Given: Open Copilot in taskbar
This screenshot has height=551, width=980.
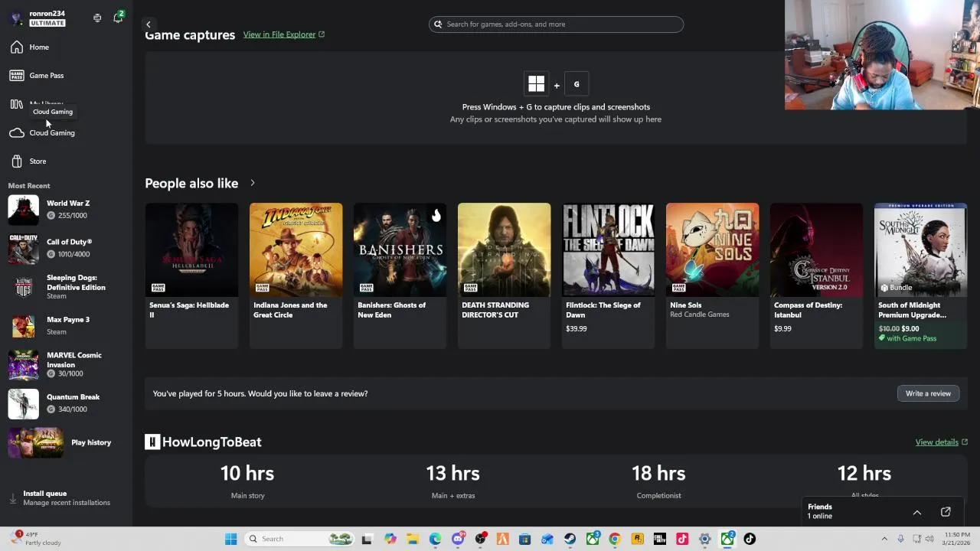Looking at the screenshot, I should (x=390, y=539).
